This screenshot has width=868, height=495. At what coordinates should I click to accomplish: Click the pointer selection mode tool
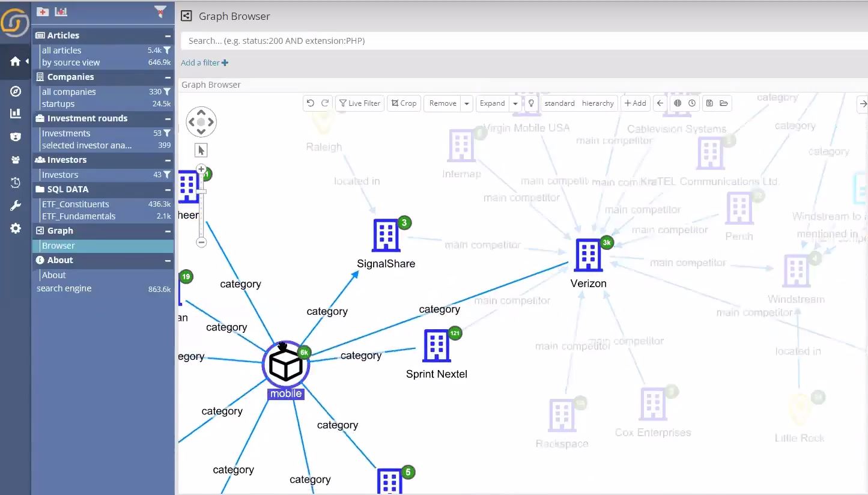201,150
